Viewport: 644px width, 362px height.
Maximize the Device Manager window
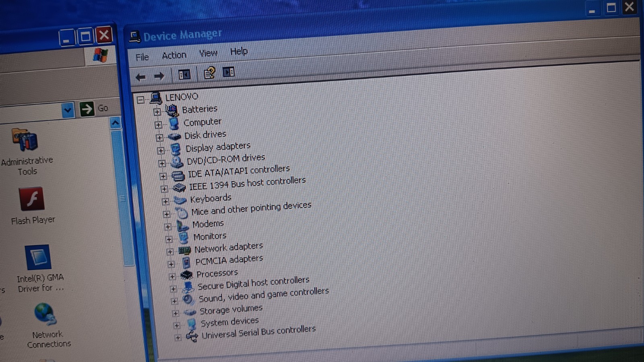tap(611, 7)
